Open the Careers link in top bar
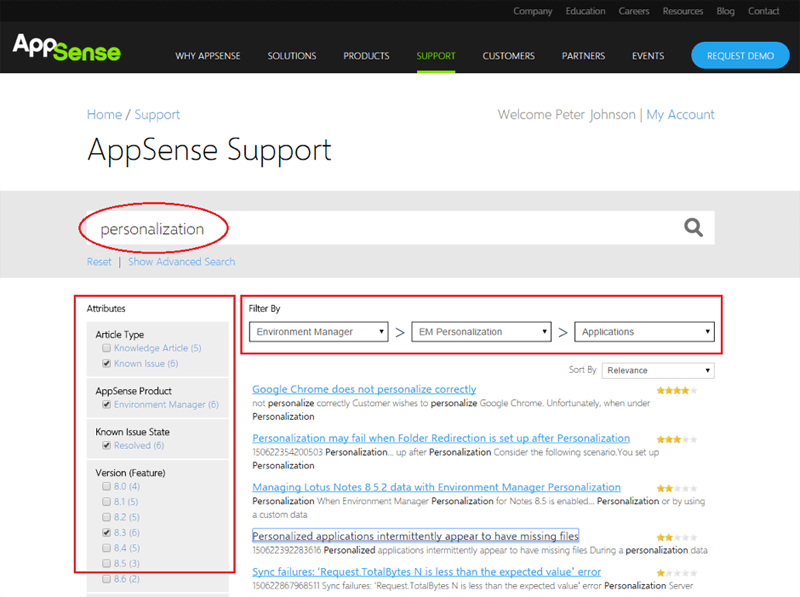This screenshot has width=800, height=597. [x=634, y=11]
